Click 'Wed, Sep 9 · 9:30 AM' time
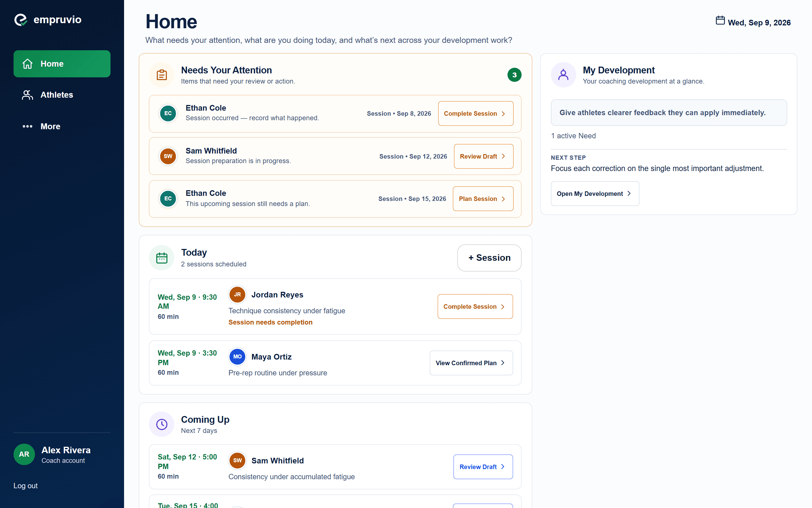 point(187,301)
